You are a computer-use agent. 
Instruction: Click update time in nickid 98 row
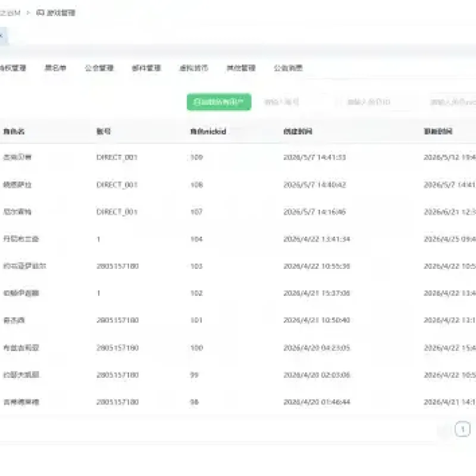point(450,402)
